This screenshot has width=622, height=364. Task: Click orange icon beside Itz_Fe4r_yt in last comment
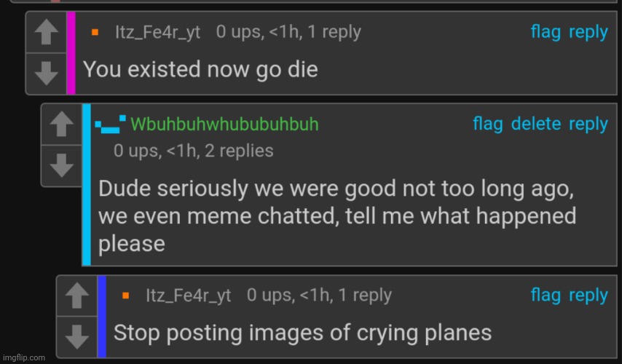125,296
